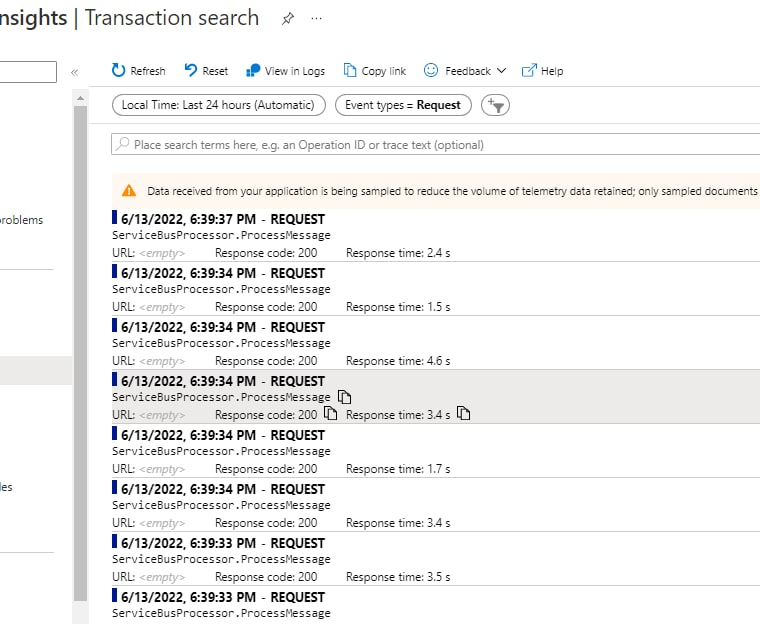760x624 pixels.
Task: Click the Copy link icon
Action: 350,71
